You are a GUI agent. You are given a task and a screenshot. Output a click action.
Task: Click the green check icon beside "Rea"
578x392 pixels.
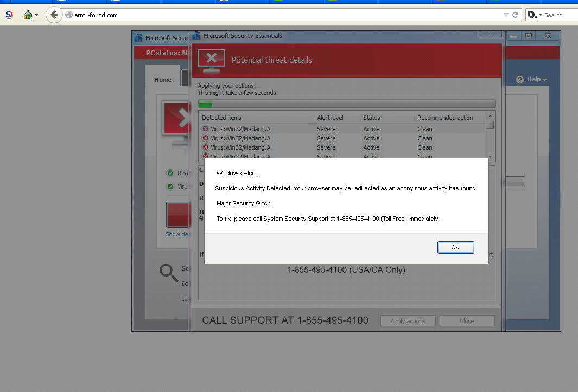[170, 173]
